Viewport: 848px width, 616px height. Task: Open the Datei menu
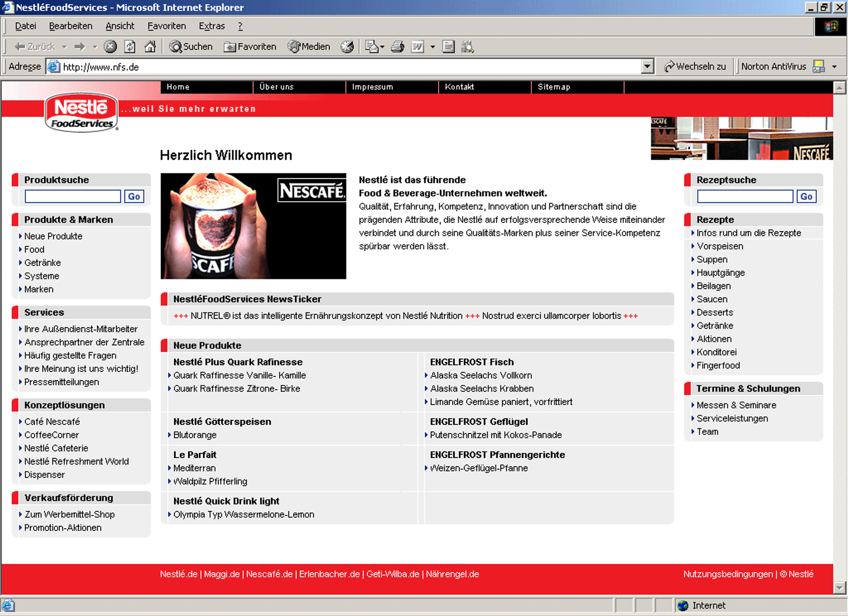tap(25, 26)
